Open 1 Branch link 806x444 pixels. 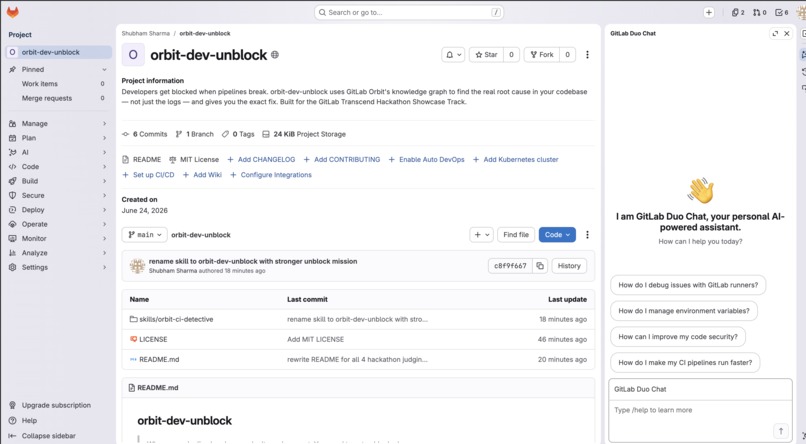195,134
